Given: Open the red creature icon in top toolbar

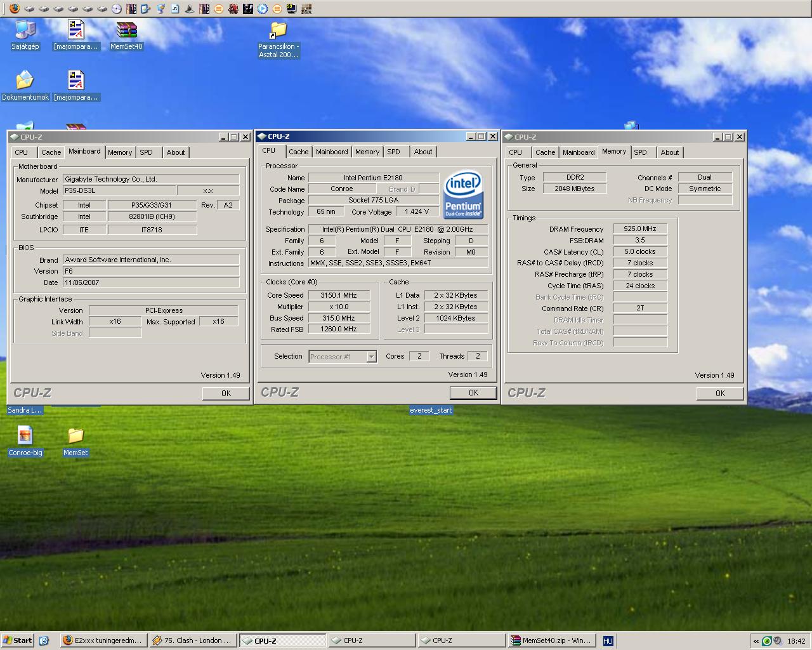Looking at the screenshot, I should click(233, 9).
